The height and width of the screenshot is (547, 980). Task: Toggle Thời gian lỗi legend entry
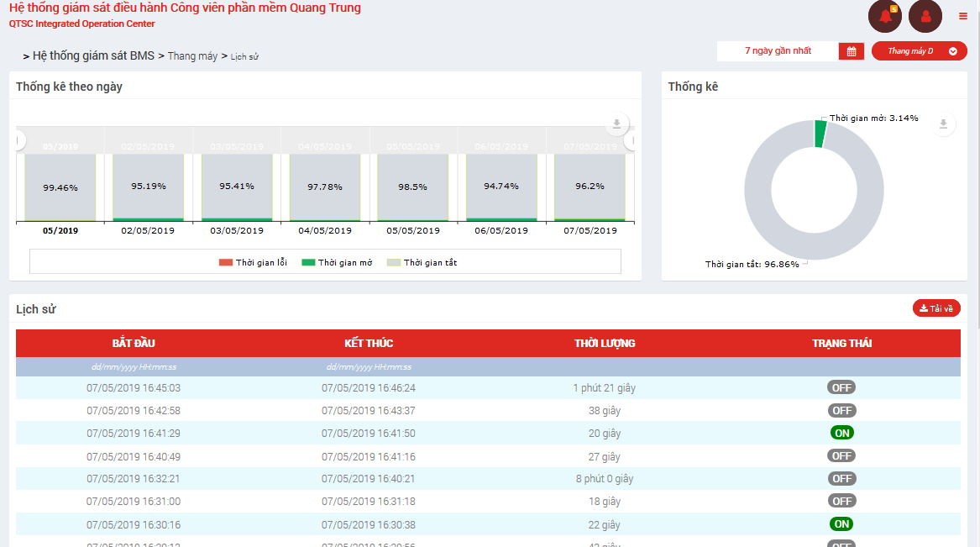point(253,262)
